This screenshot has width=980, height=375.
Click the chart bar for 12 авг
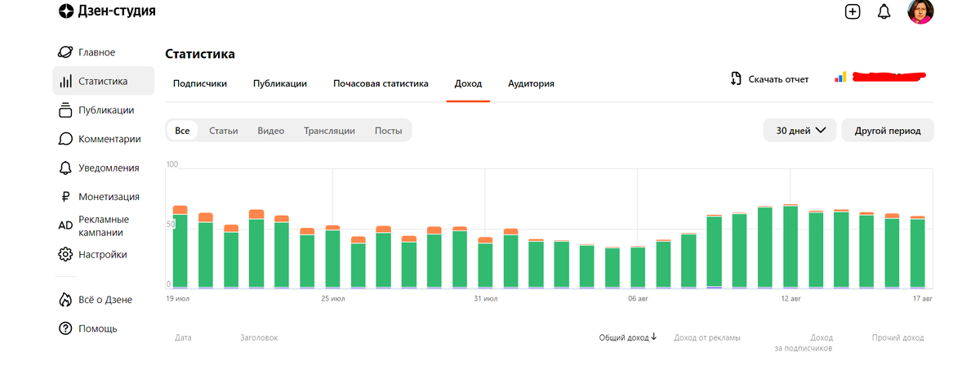(x=790, y=246)
